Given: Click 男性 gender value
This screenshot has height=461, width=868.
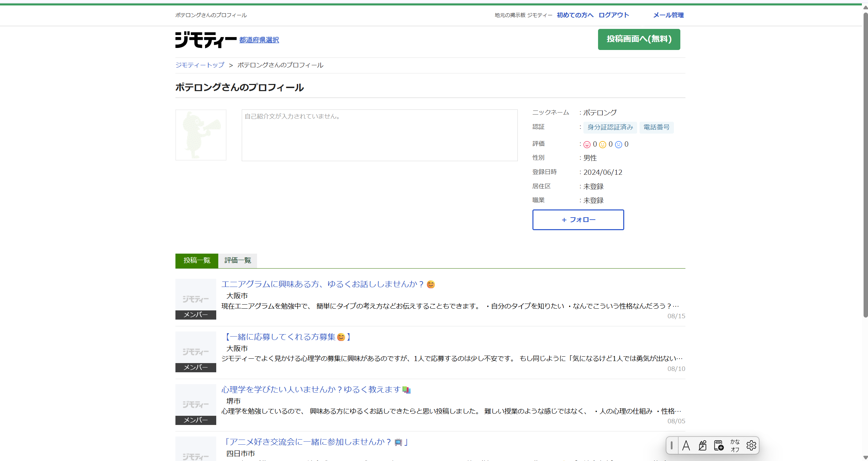Looking at the screenshot, I should pyautogui.click(x=590, y=158).
